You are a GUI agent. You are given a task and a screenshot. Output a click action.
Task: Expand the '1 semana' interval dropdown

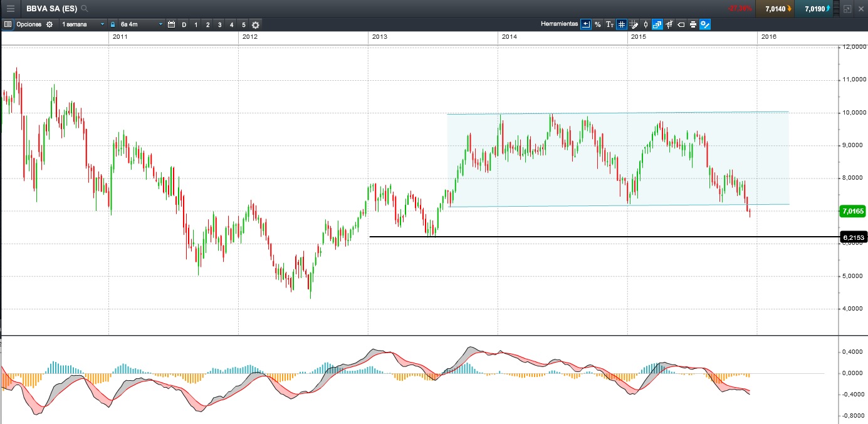(83, 24)
